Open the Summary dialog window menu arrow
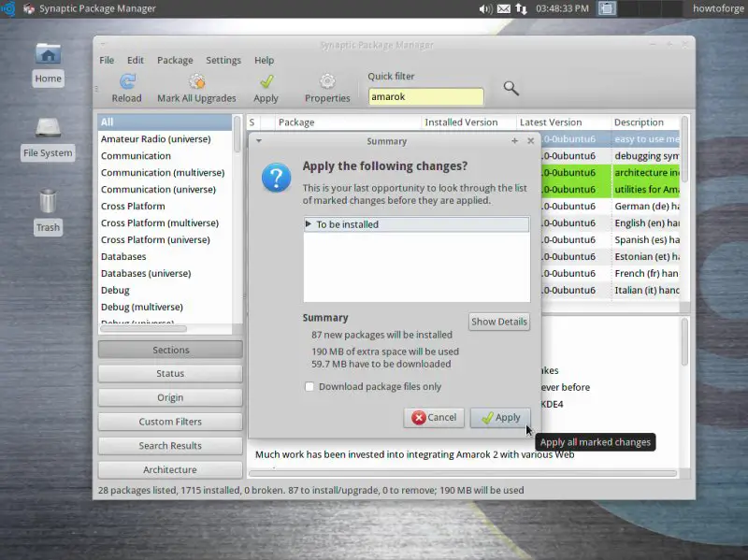 259,141
